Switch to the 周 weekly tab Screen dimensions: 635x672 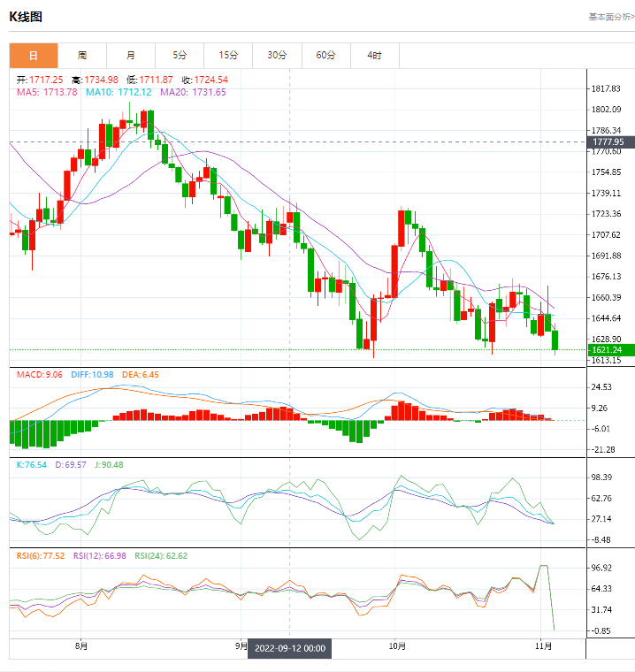[82, 56]
